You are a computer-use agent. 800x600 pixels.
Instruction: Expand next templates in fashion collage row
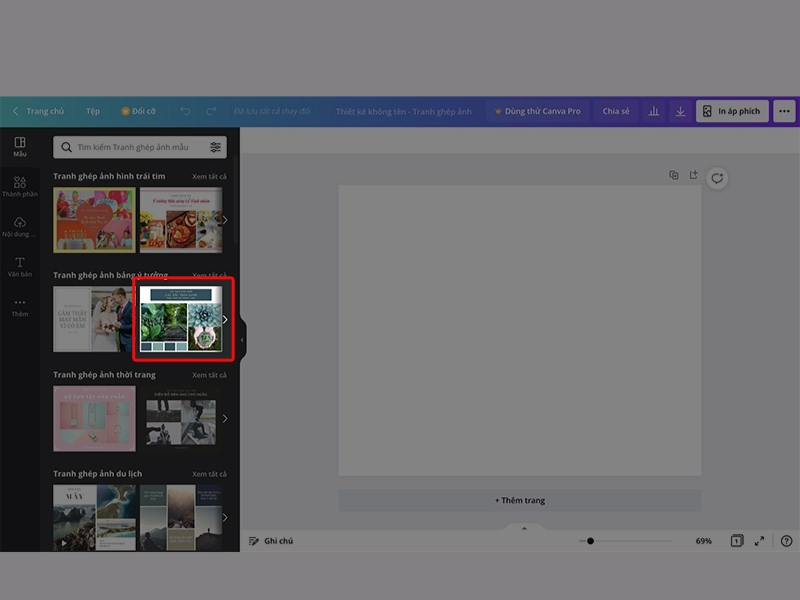[x=225, y=418]
